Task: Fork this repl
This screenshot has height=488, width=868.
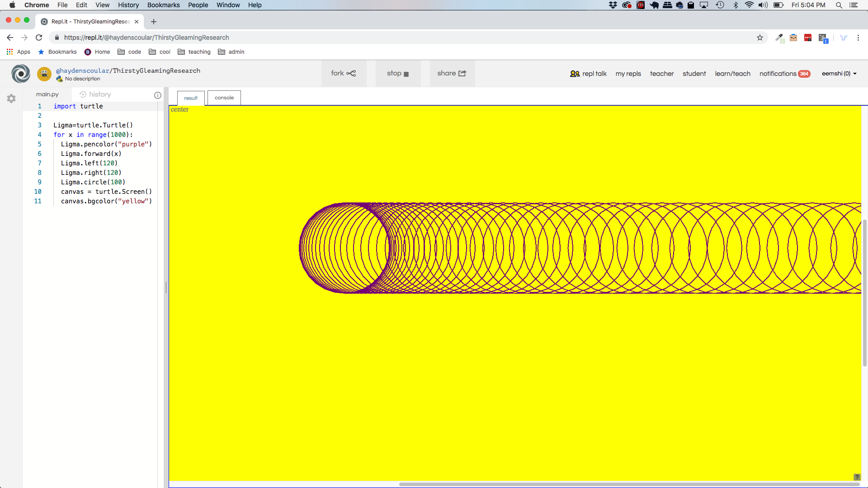Action: (344, 74)
